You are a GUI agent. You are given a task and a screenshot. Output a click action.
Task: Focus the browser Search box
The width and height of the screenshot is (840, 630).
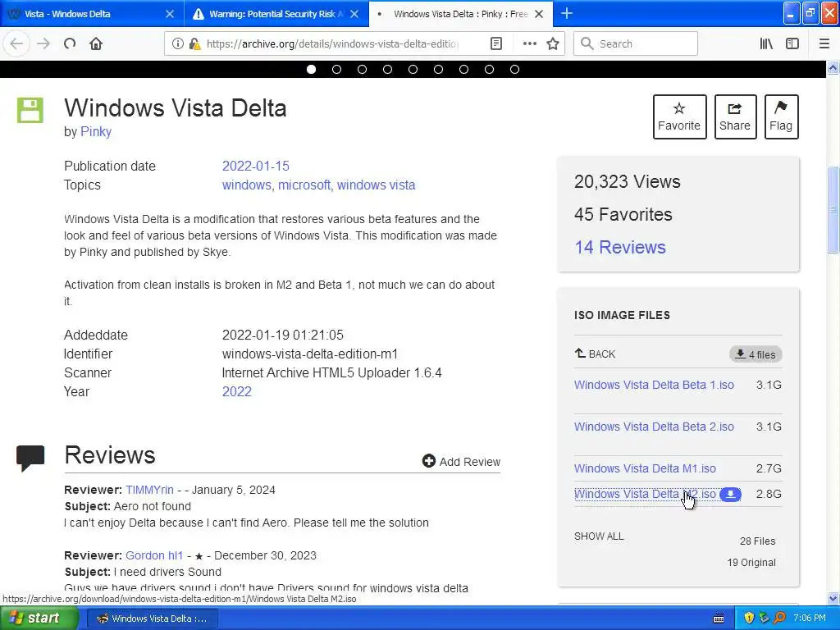636,43
